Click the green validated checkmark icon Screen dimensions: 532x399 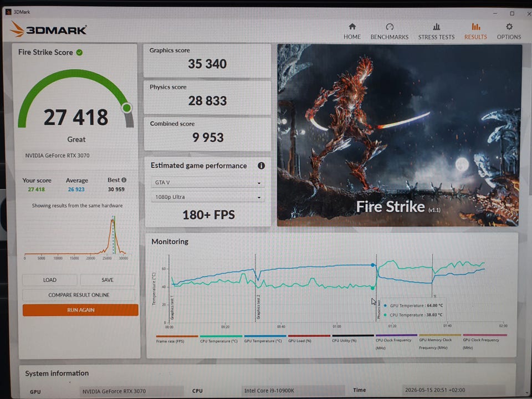click(79, 52)
